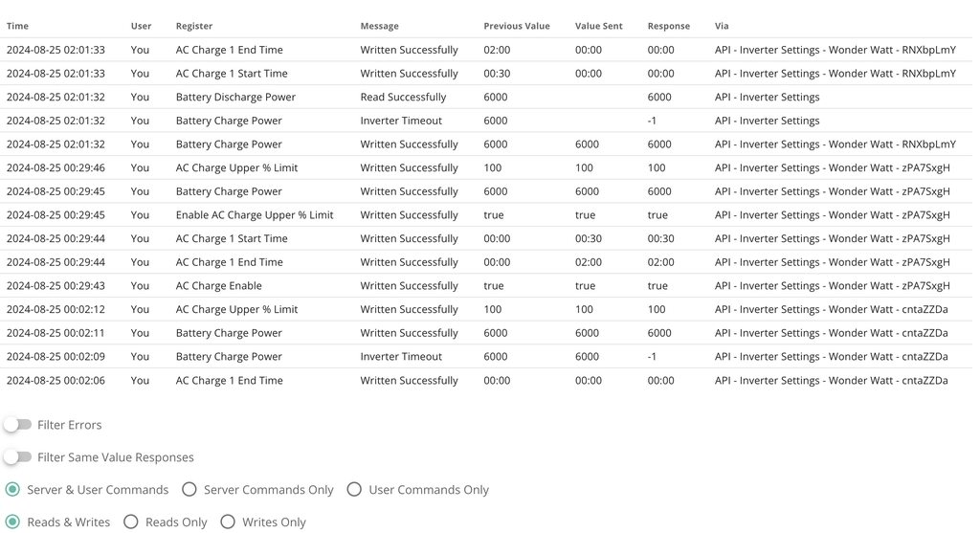980x533 pixels.
Task: Click the Register column header
Action: [x=194, y=26]
